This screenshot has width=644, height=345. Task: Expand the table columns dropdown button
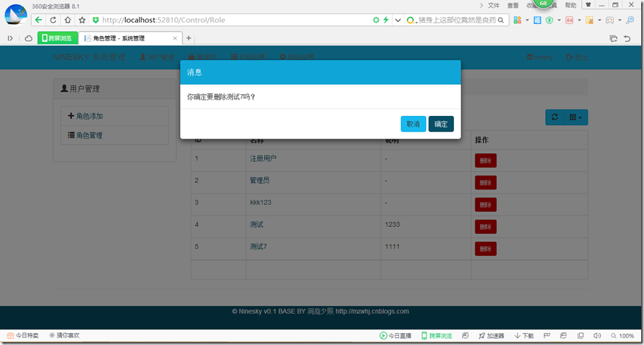tap(576, 117)
